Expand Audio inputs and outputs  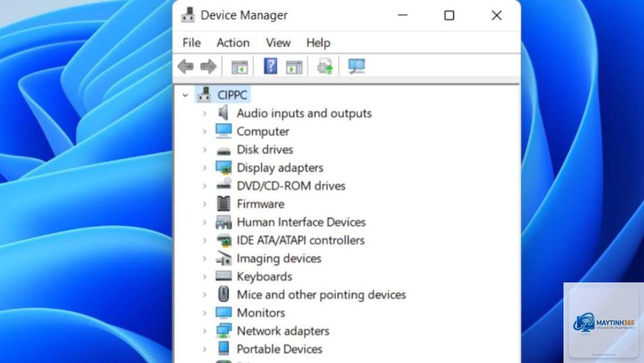click(205, 113)
